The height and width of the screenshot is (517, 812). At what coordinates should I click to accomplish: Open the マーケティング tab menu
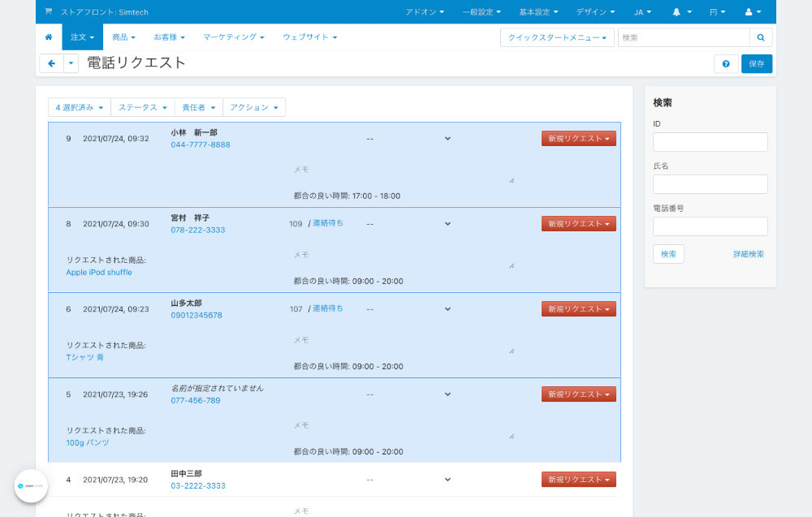click(x=234, y=37)
